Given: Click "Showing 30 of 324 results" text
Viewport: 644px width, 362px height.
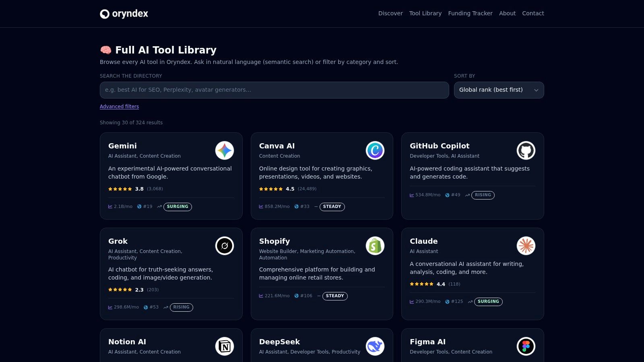Looking at the screenshot, I should pyautogui.click(x=131, y=123).
